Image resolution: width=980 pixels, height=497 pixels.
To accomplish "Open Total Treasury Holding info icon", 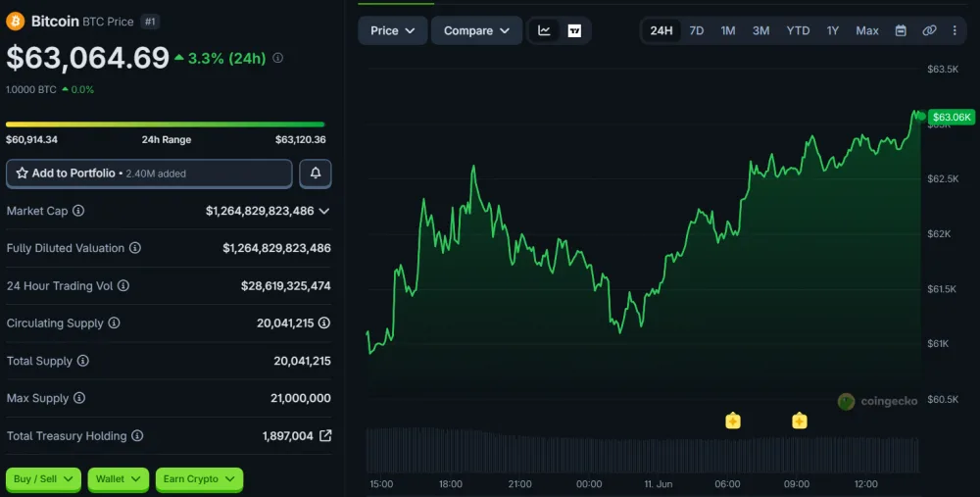I will (x=137, y=436).
